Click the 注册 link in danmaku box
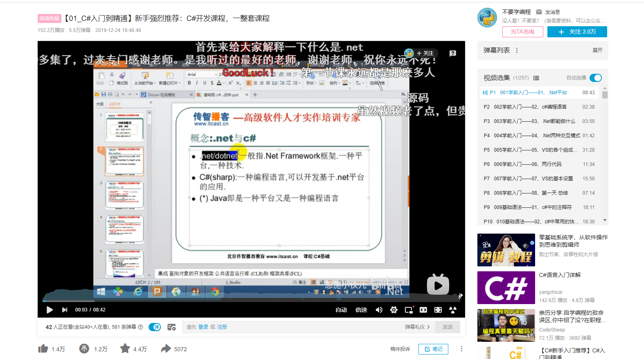The image size is (644, 359). pos(222,327)
